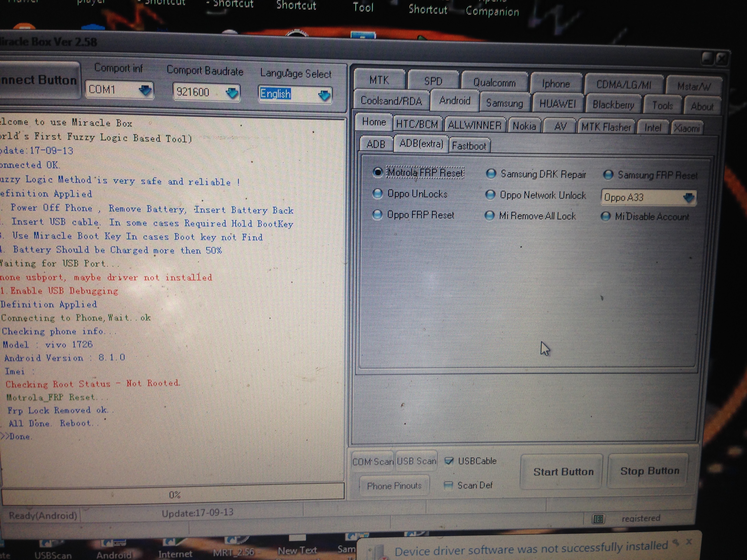Close the driver installation notification
Image resolution: width=747 pixels, height=560 pixels.
(x=689, y=542)
